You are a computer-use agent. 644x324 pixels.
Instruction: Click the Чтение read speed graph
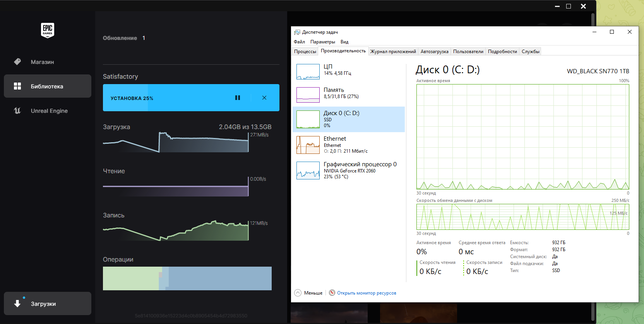tap(176, 186)
